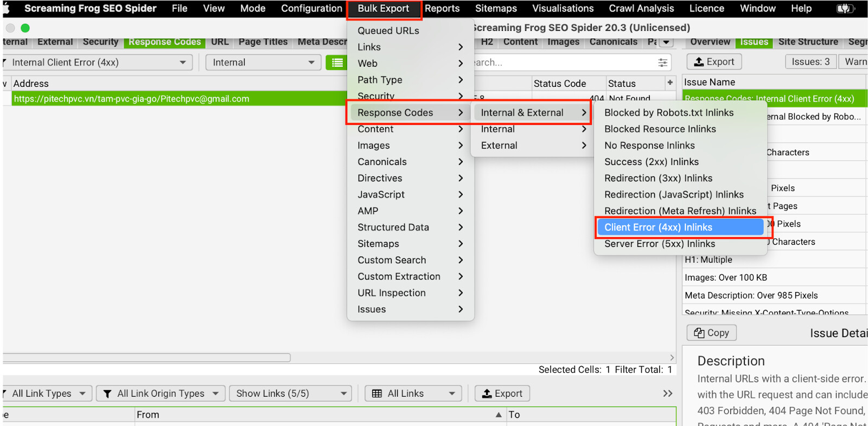Choose Custom Extraction menu item
This screenshot has width=868, height=426.
pyautogui.click(x=410, y=276)
